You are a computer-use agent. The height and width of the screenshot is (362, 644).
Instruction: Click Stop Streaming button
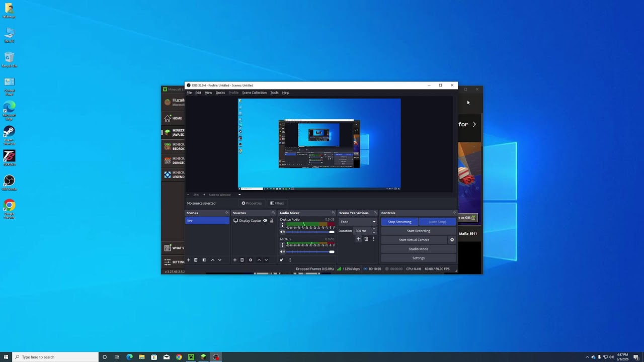(399, 222)
